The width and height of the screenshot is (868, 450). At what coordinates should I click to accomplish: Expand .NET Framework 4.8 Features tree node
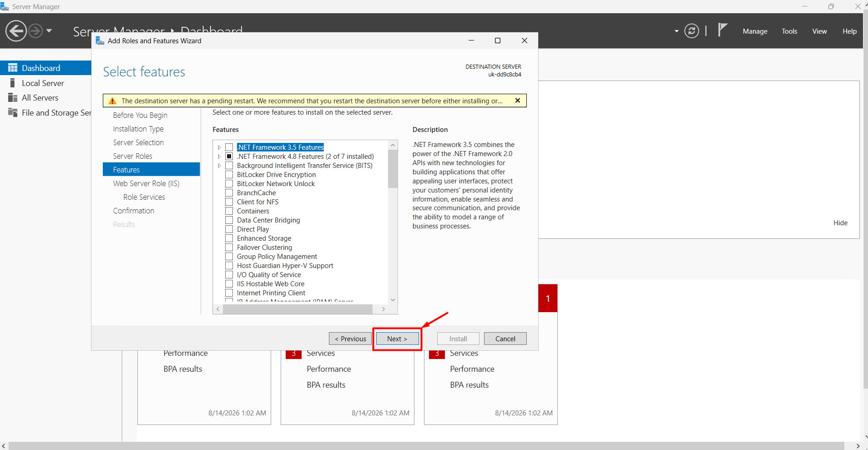pyautogui.click(x=219, y=157)
